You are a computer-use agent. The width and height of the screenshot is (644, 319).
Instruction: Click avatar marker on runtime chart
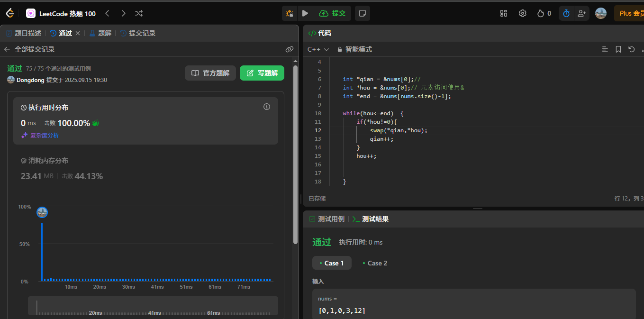(42, 212)
